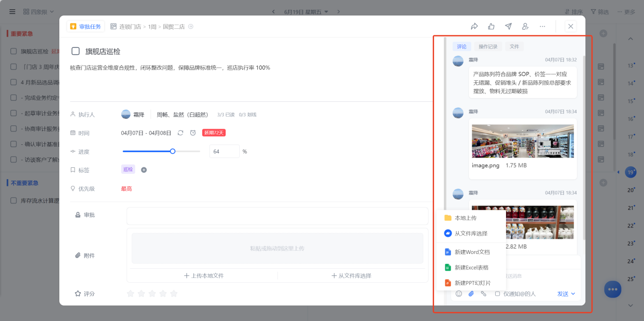Check the 完成业务约定 task checkbox
This screenshot has width=644, height=321.
[x=14, y=98]
